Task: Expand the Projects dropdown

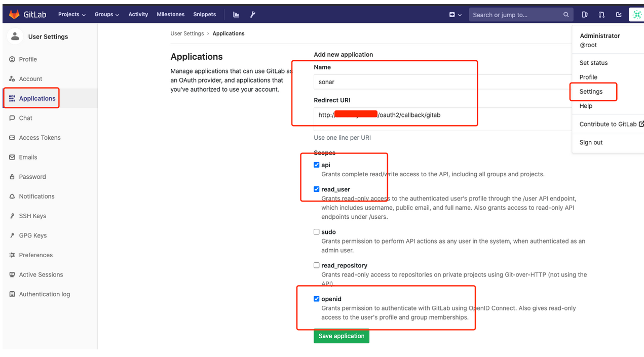Action: point(71,14)
